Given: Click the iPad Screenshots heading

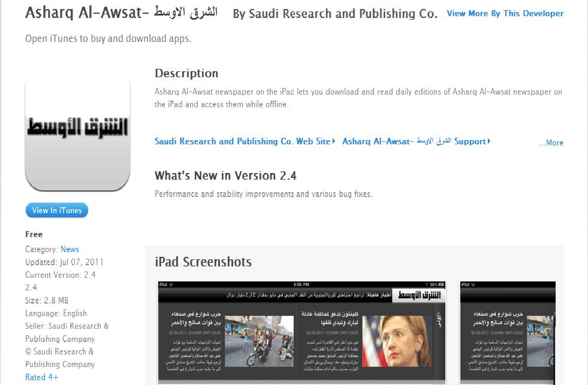Looking at the screenshot, I should tap(203, 262).
